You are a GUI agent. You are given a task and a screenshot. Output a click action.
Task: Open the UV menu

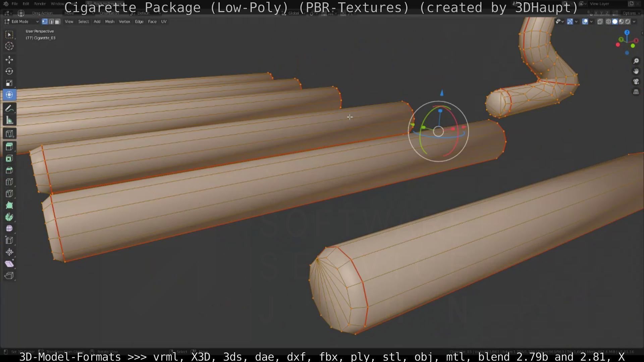coord(164,21)
